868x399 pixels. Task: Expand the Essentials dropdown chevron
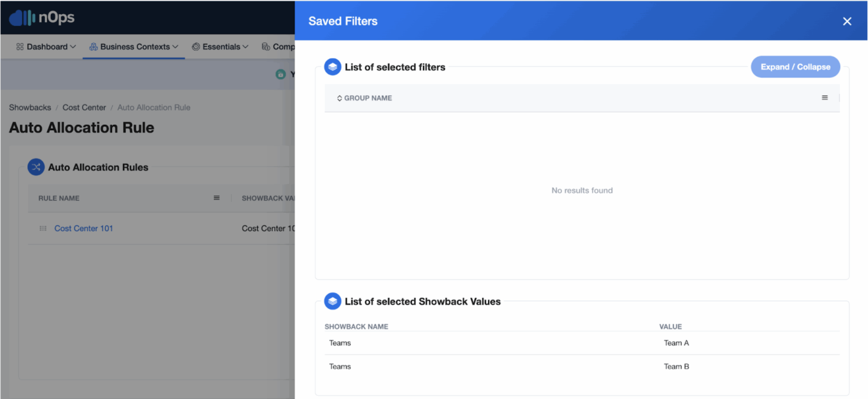tap(245, 47)
